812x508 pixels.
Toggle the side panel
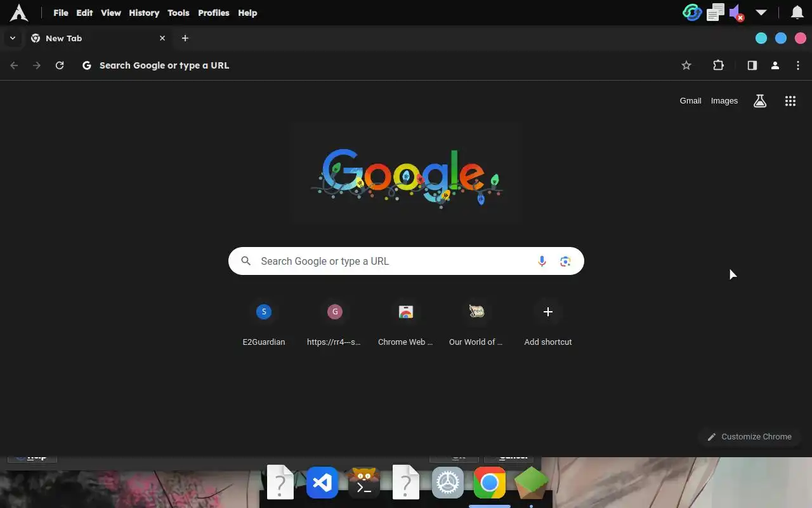coord(752,65)
